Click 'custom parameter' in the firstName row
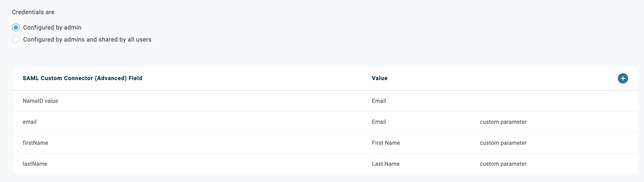The height and width of the screenshot is (182, 644). coord(503,143)
